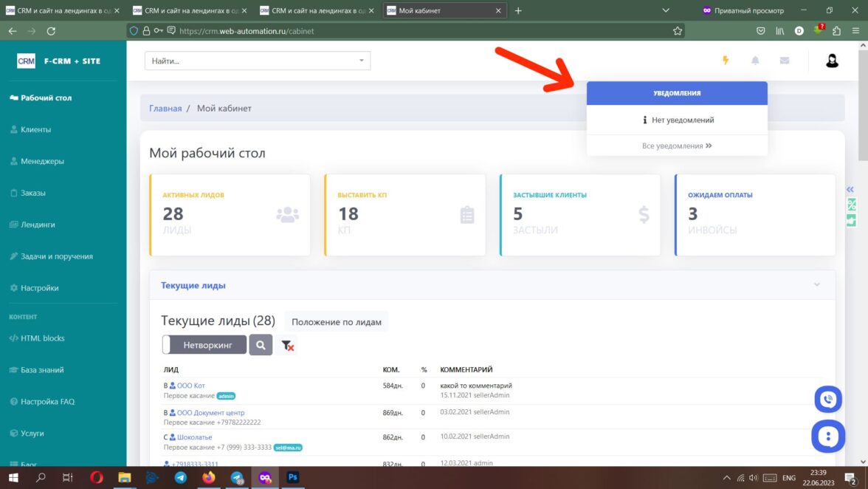Open the Найти... search dropdown
The height and width of the screenshot is (489, 868).
[258, 61]
